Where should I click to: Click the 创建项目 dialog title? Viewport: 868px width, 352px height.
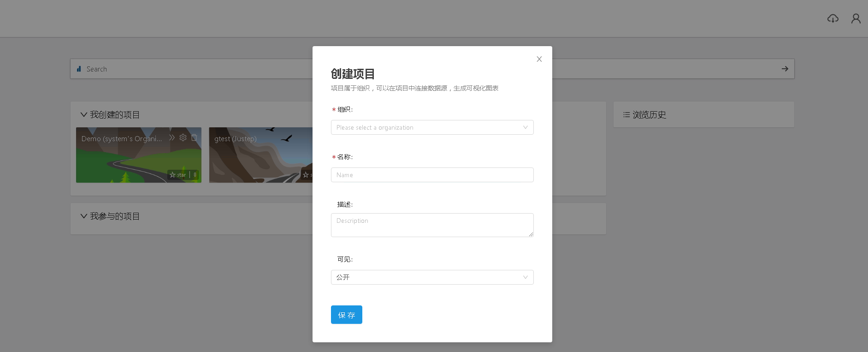353,74
